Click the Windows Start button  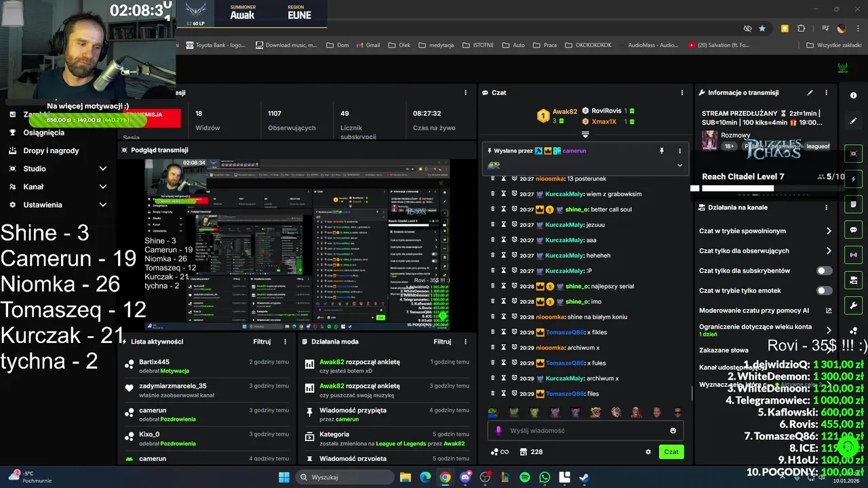[x=284, y=477]
